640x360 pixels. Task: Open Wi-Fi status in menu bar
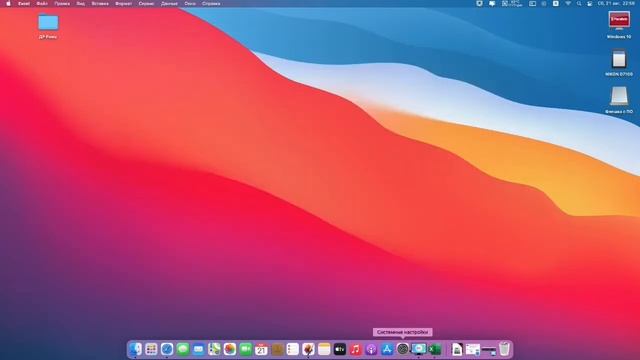(x=568, y=4)
